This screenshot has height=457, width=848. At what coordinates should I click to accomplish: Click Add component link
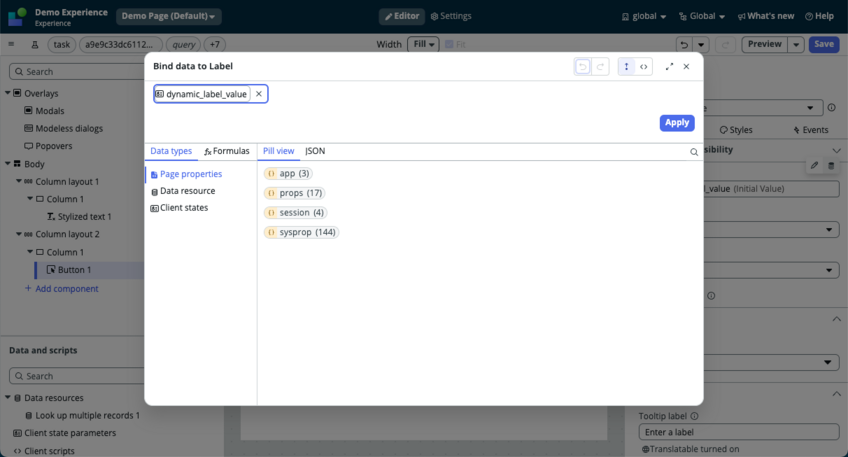point(62,289)
